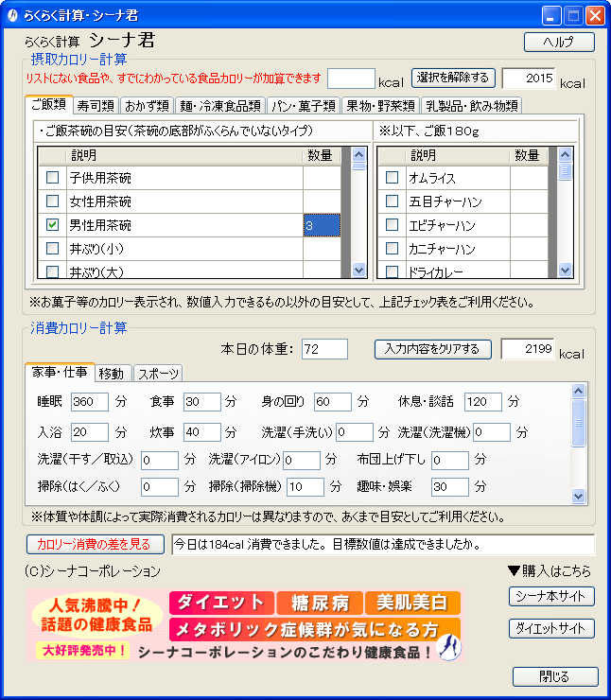Click the 食事 minutes field
This screenshot has height=700, width=611.
click(201, 402)
